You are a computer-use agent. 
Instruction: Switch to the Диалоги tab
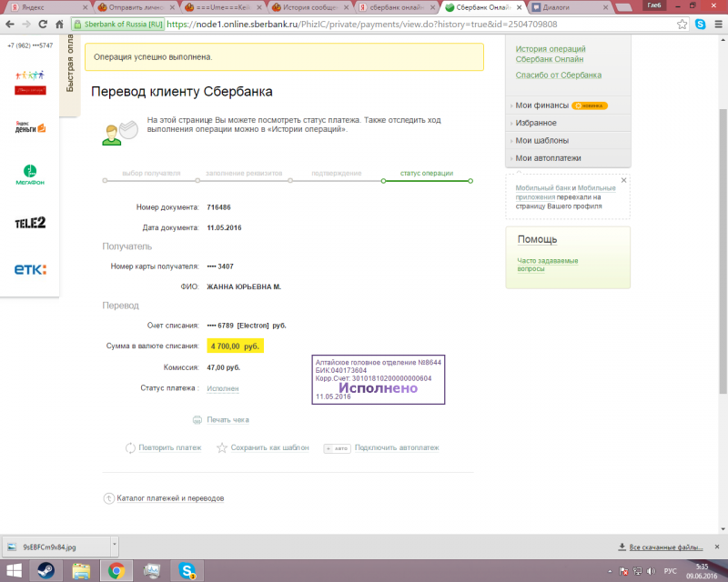tap(570, 7)
